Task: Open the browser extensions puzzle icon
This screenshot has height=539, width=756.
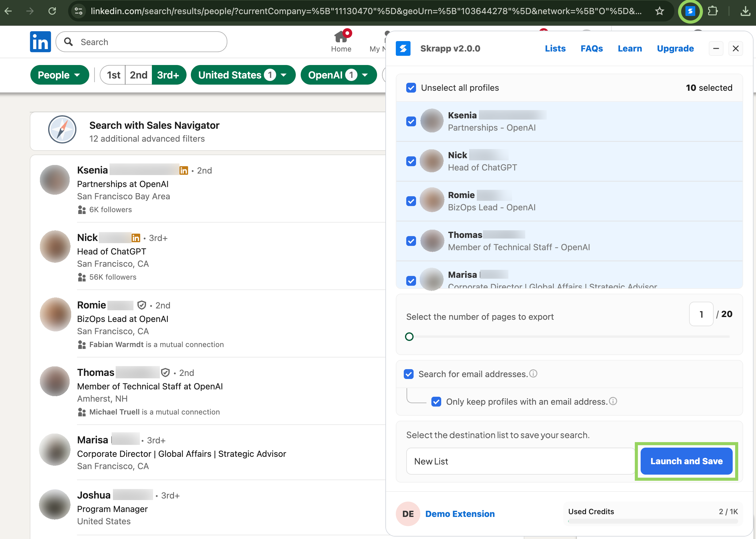Action: (712, 11)
